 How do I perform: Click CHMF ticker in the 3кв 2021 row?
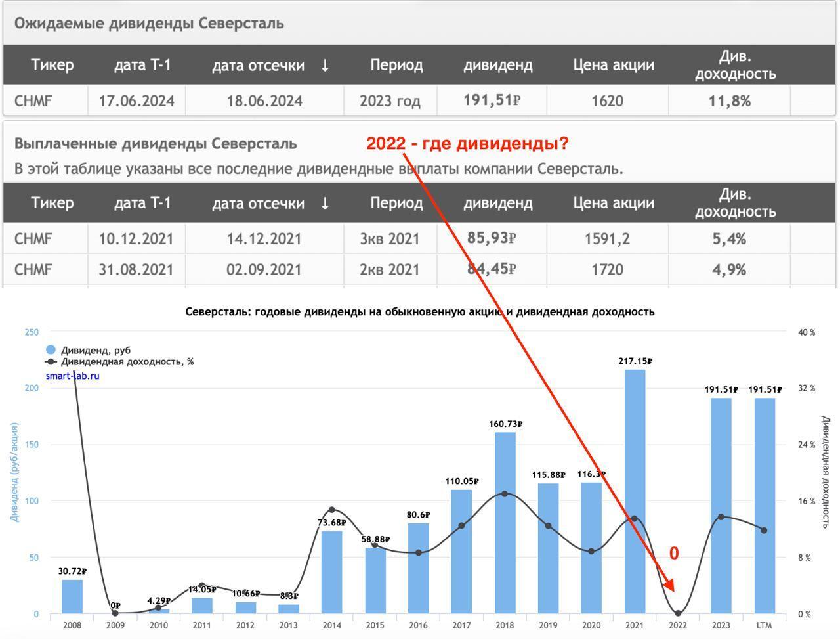pos(33,238)
